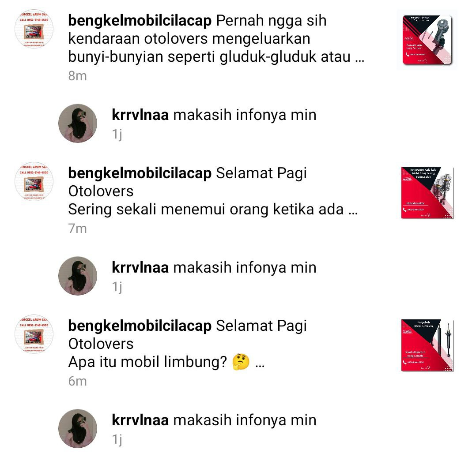Open bengkelmobilcilacap username above 'Sering sekali'
Viewport: 476px width, 457px height.
tap(140, 173)
